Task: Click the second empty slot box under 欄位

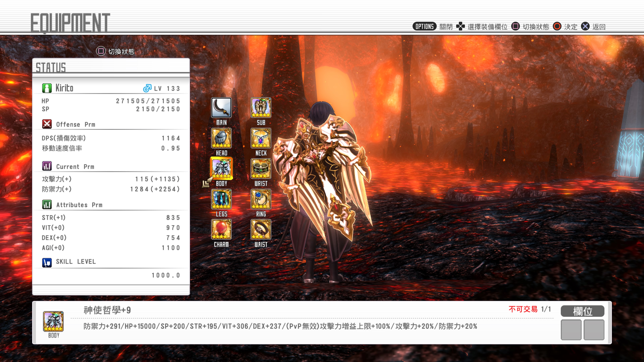Action: 594,330
